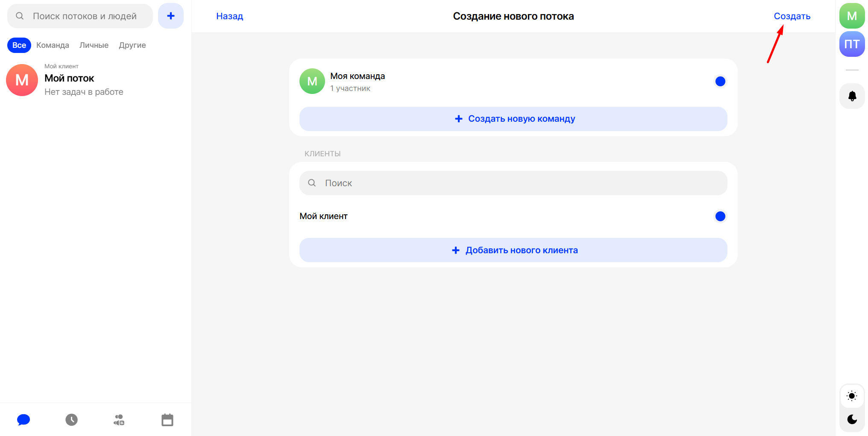Switch to the Команда filter tab
Viewport: 868px width, 436px height.
pyautogui.click(x=53, y=45)
